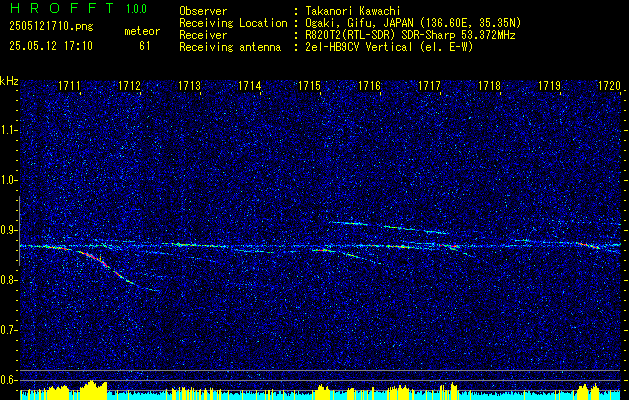The height and width of the screenshot is (400, 629).
Task: Click the Receiving Location label
Action: [233, 23]
